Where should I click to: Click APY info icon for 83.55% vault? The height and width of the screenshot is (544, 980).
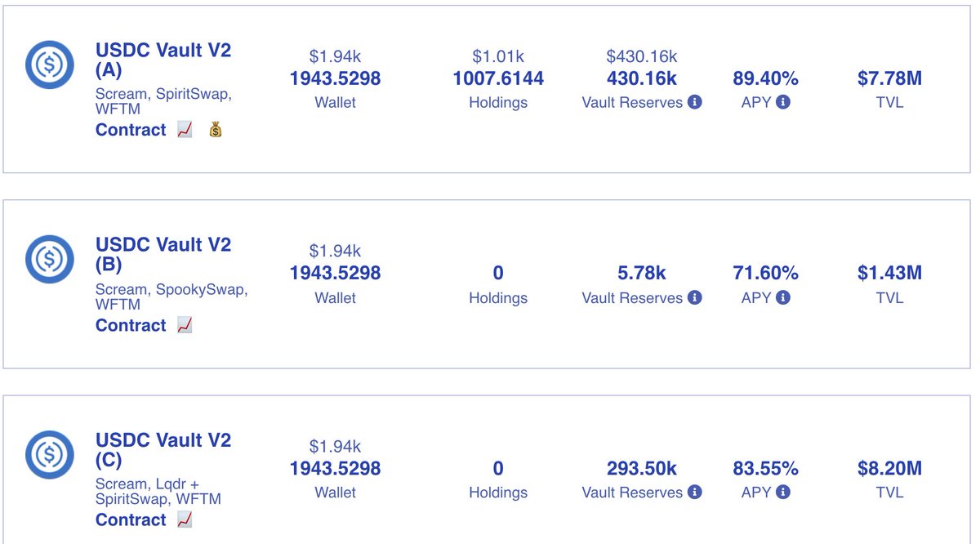pos(783,493)
